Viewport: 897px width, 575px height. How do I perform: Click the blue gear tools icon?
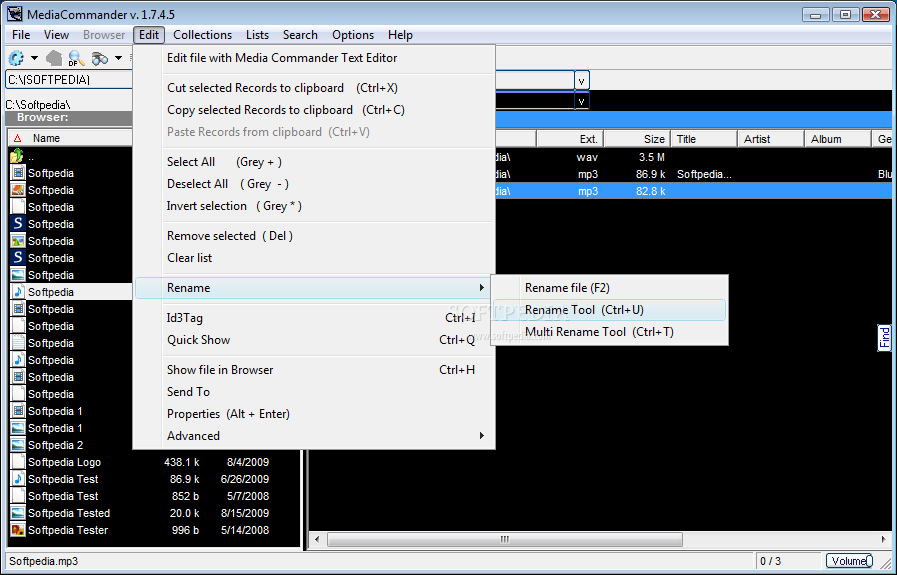click(16, 58)
